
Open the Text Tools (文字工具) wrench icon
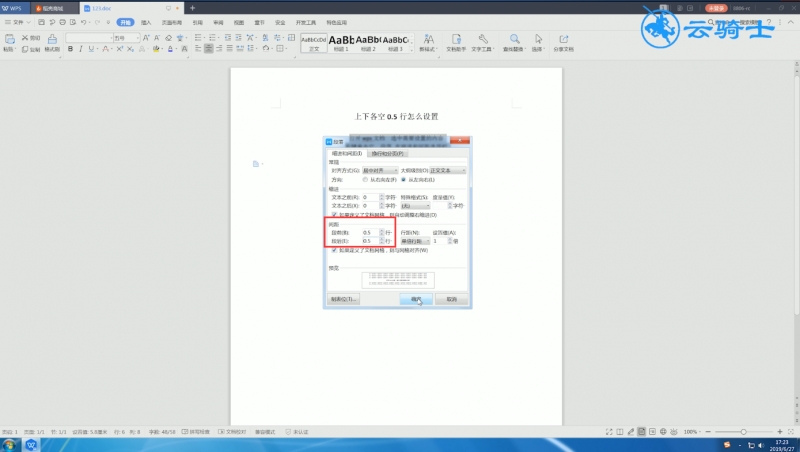tap(483, 39)
